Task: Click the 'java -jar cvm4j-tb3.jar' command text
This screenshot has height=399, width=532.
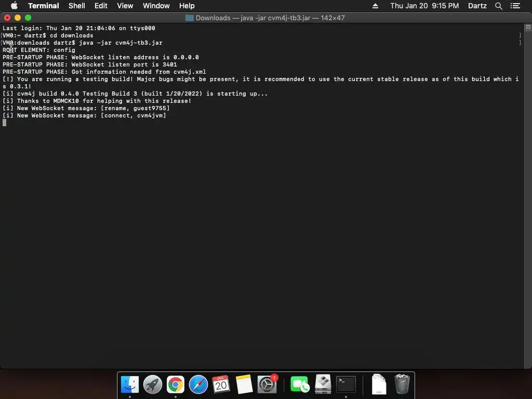Action: 121,43
